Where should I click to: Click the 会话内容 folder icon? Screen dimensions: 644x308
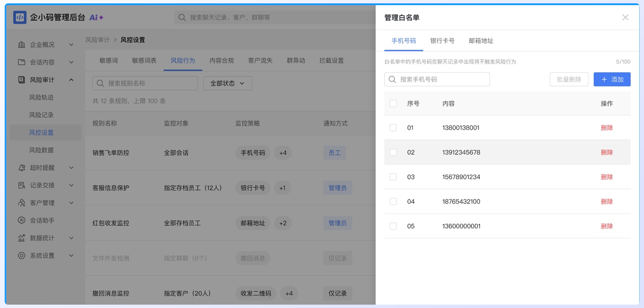(21, 62)
